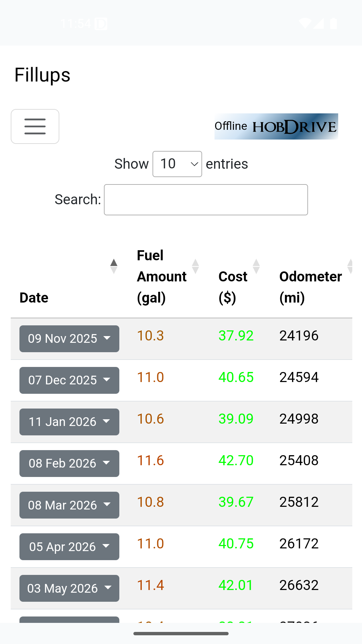
Task: Select the 40.75 cost value
Action: pyautogui.click(x=236, y=544)
